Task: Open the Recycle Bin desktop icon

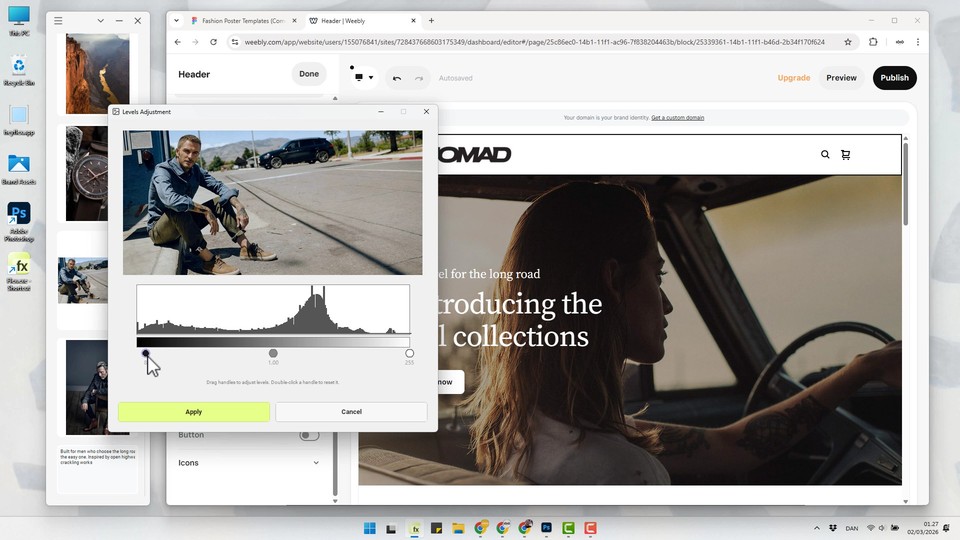Action: [19, 67]
